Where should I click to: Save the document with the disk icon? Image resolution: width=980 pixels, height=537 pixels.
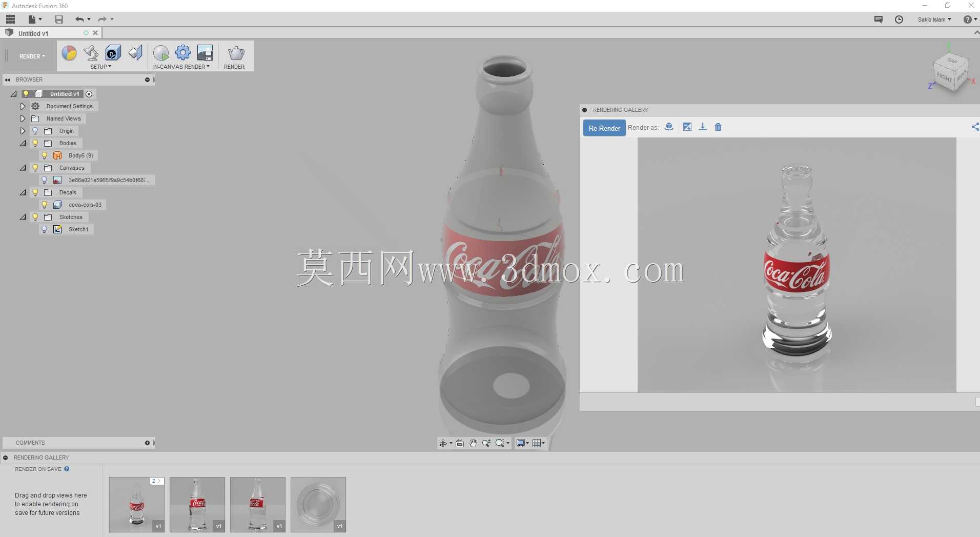pos(59,19)
